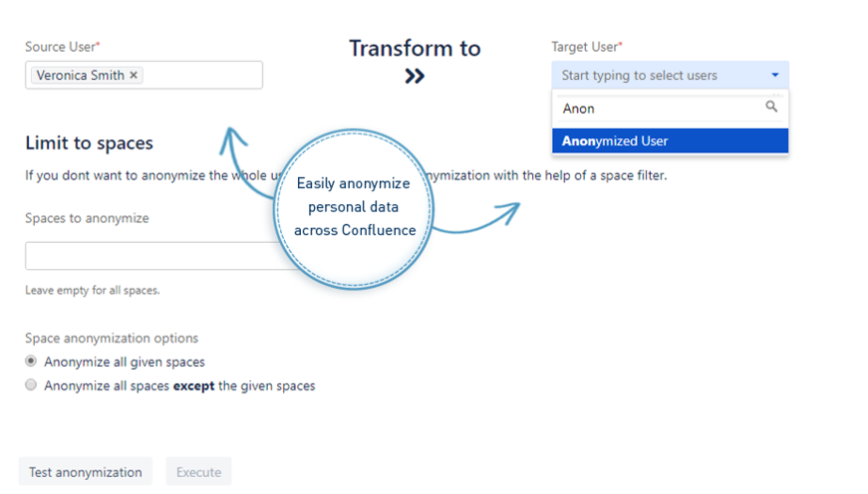The width and height of the screenshot is (868, 494).
Task: Click the circular 'Easily anonymize personal data' badge
Action: [356, 208]
